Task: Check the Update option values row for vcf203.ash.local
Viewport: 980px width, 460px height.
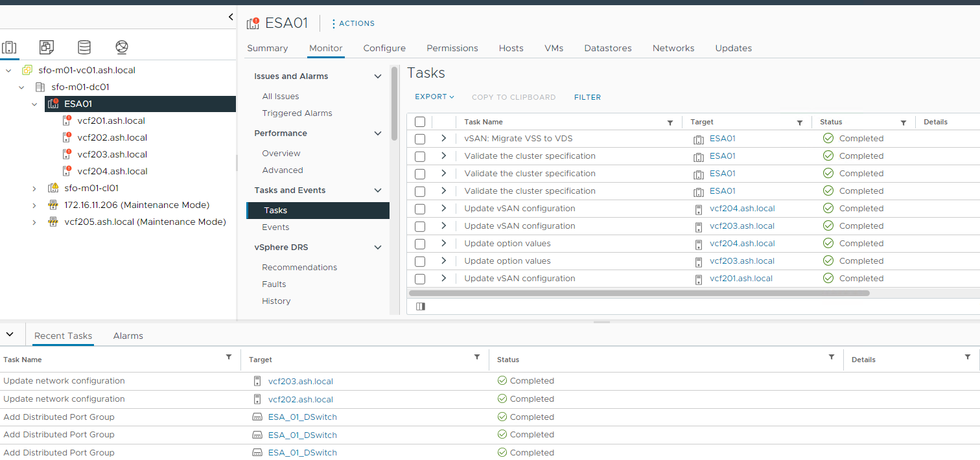Action: click(x=420, y=260)
